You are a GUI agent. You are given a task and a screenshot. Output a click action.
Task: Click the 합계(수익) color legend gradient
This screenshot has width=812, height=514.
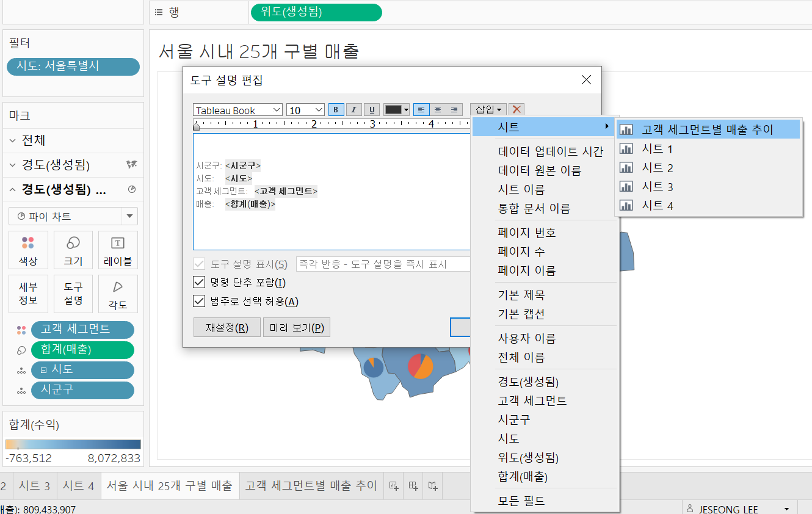tap(73, 444)
